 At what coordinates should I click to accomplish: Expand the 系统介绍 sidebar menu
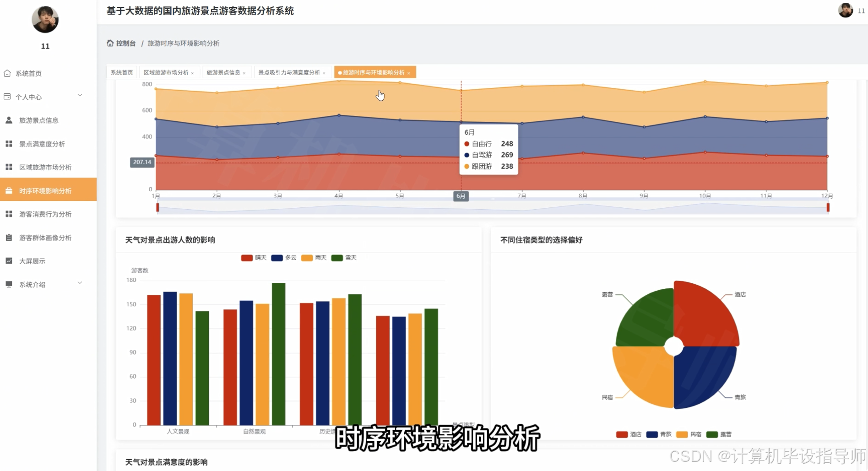pyautogui.click(x=43, y=284)
